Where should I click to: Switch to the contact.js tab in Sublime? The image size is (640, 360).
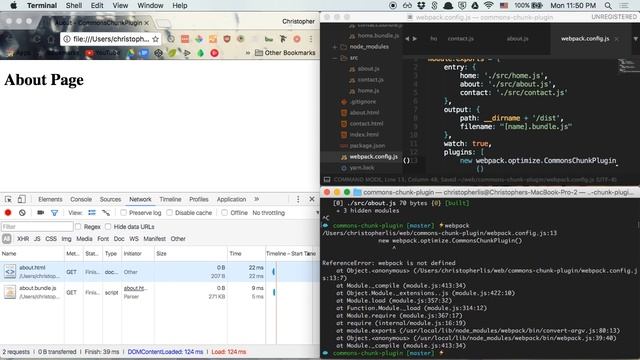point(460,39)
